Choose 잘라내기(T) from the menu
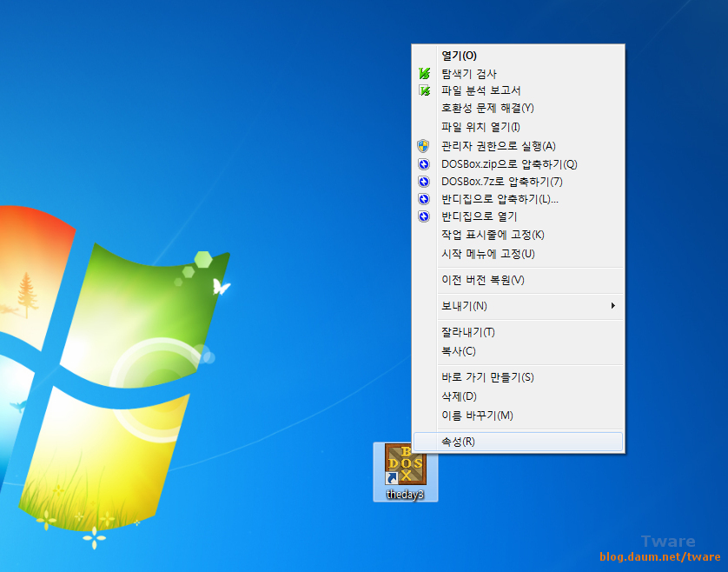 [518, 332]
